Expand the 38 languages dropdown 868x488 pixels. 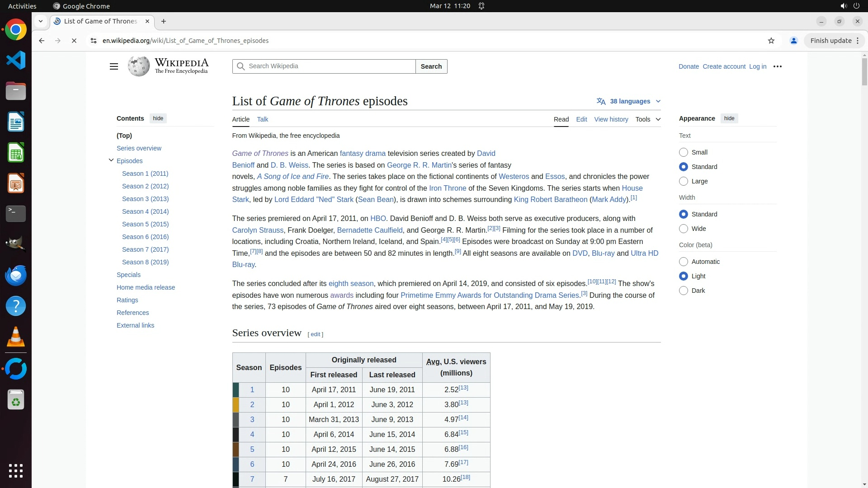(629, 101)
